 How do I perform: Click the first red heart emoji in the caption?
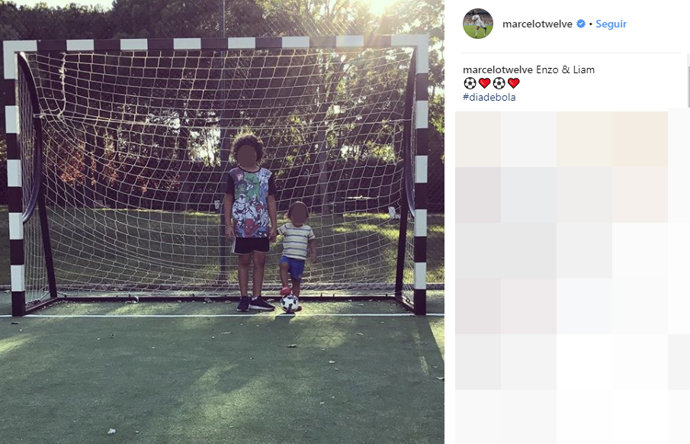(x=484, y=83)
